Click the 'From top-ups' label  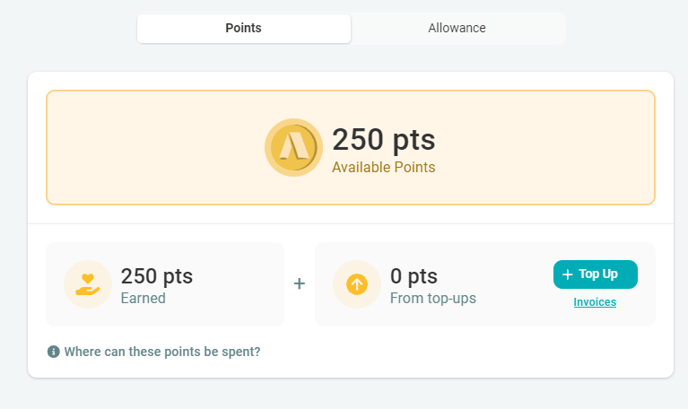tap(433, 297)
